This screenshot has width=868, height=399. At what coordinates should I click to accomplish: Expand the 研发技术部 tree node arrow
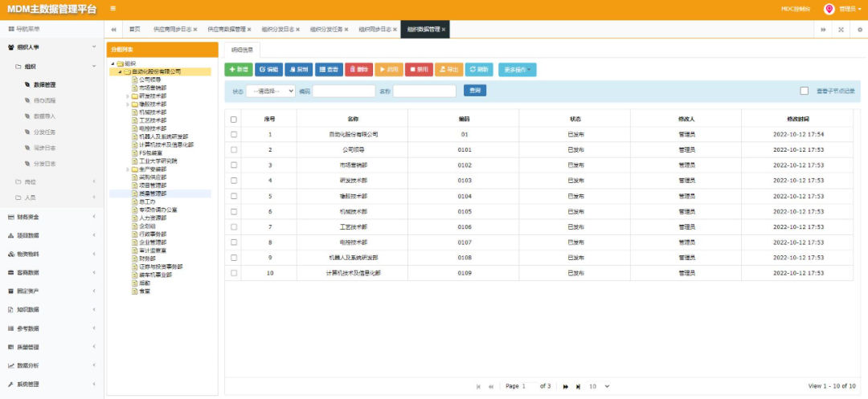point(127,96)
